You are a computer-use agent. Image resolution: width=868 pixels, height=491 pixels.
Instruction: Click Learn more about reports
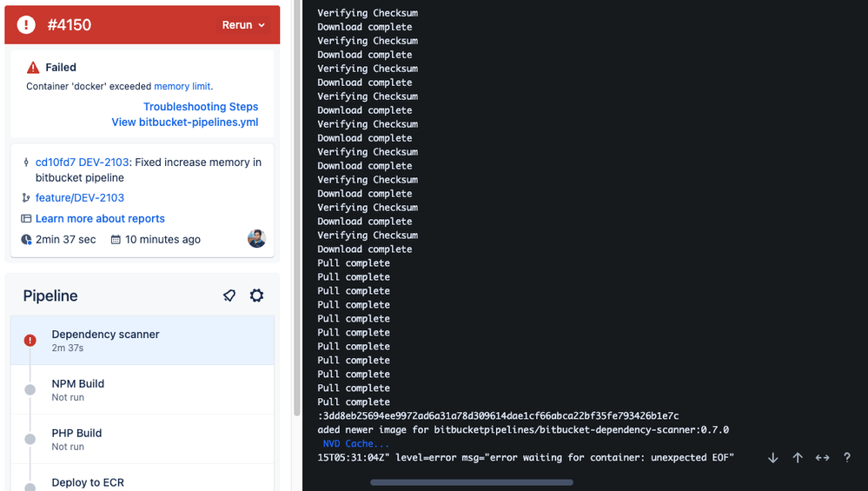tap(100, 219)
